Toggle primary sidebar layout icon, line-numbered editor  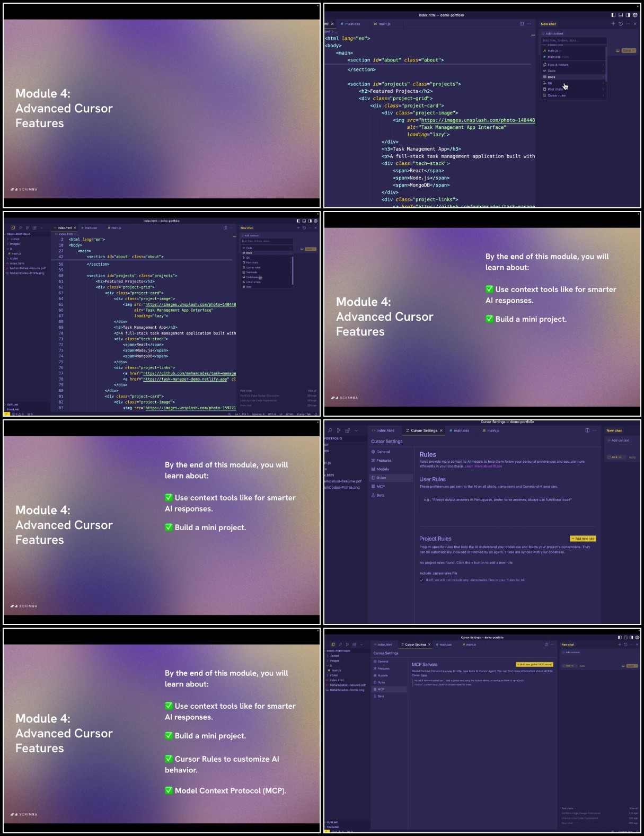point(298,221)
